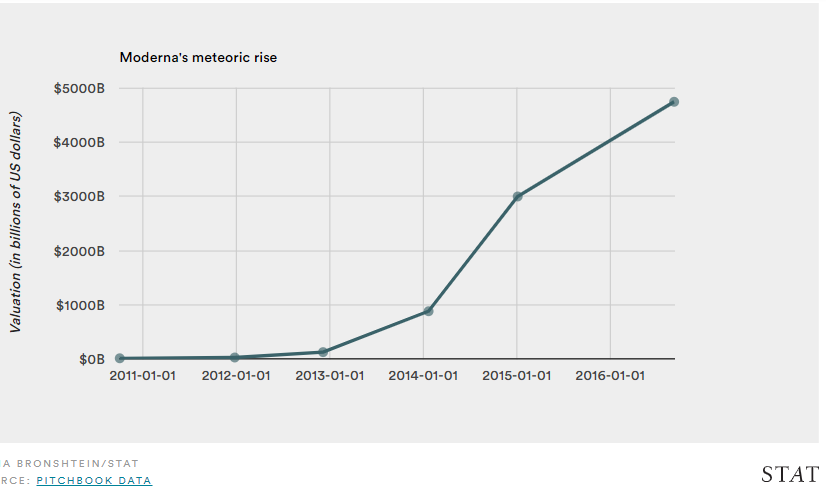
Task: Click the Valuation y-axis title
Action: click(15, 222)
